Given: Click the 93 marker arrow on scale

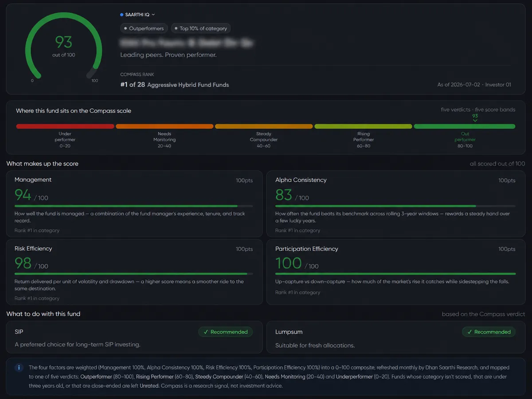Looking at the screenshot, I should click(x=475, y=120).
